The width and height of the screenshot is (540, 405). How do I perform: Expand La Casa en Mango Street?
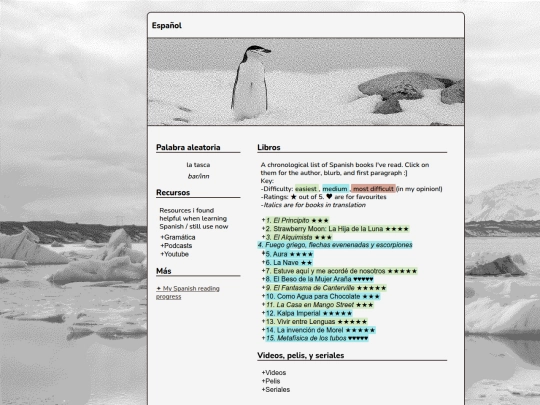[318, 305]
